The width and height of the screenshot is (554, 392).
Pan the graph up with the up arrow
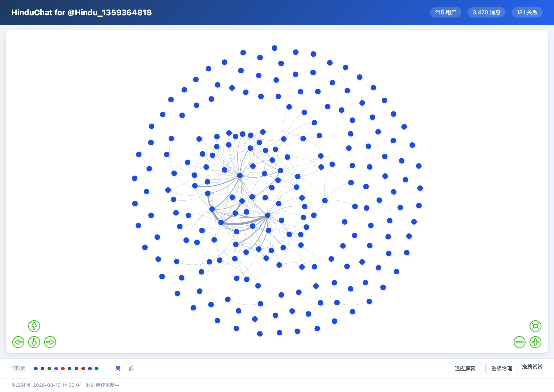coord(34,326)
